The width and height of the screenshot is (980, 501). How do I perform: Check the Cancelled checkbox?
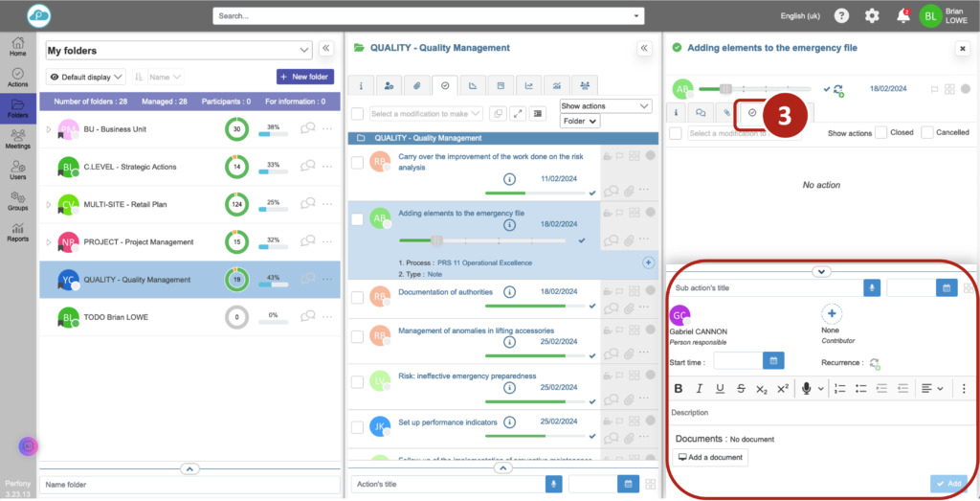pos(926,133)
